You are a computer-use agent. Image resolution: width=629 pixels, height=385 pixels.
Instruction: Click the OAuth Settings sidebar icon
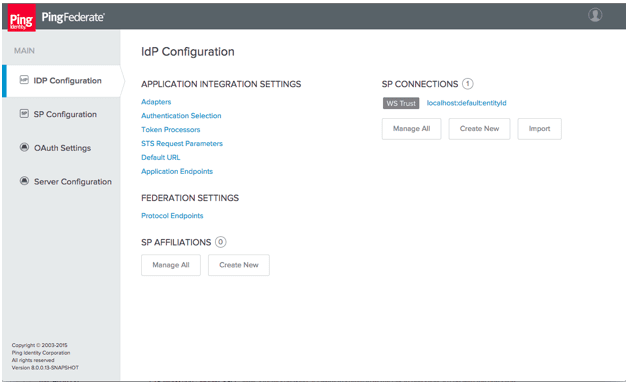click(24, 147)
